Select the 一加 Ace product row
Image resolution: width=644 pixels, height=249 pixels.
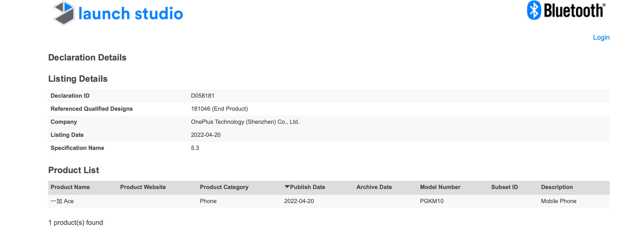click(329, 201)
